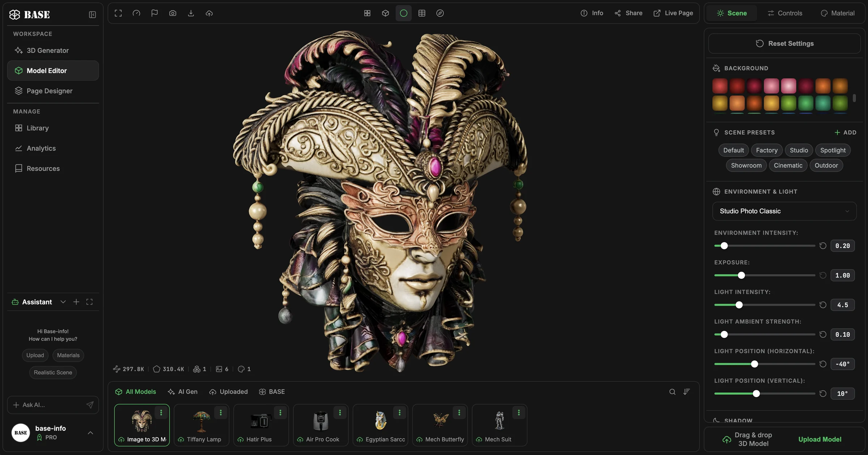Open the Library section
868x455 pixels.
click(x=53, y=128)
